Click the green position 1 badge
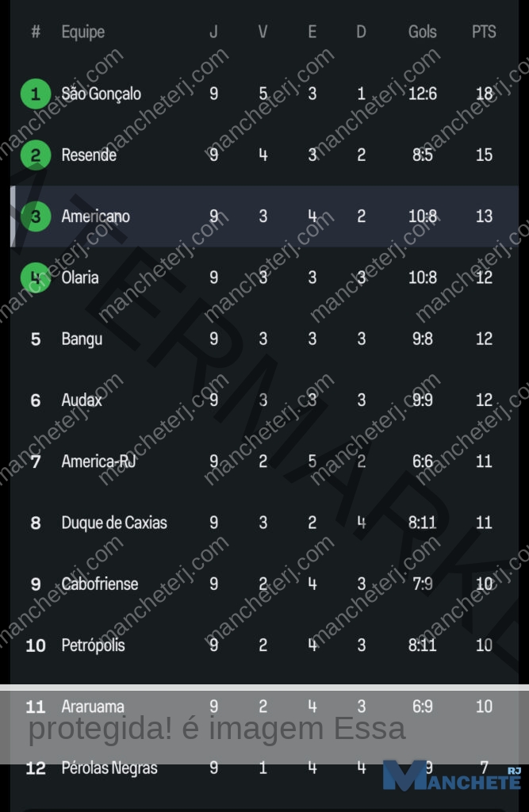Viewport: 529px width, 812px height. click(35, 94)
